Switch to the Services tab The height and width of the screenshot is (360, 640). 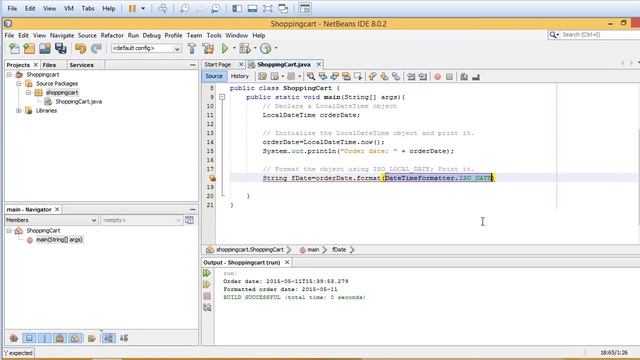coord(81,65)
